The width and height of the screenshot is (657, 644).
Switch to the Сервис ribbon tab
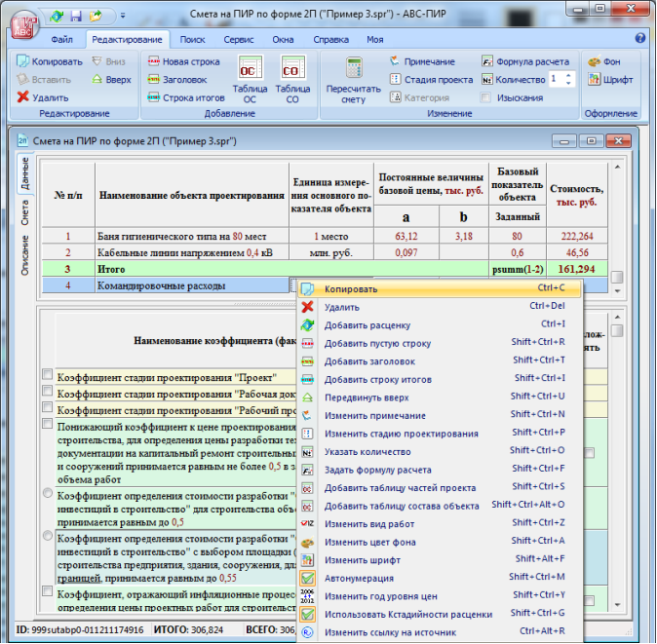pos(239,39)
